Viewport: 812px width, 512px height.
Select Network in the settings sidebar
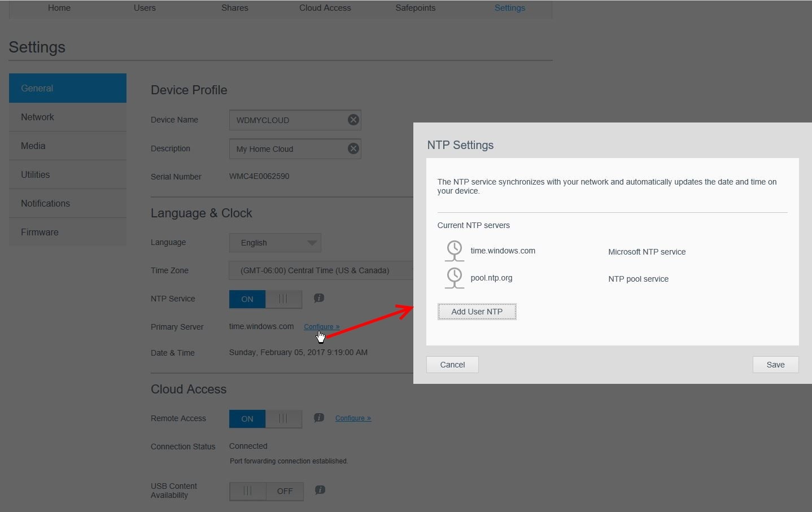68,117
